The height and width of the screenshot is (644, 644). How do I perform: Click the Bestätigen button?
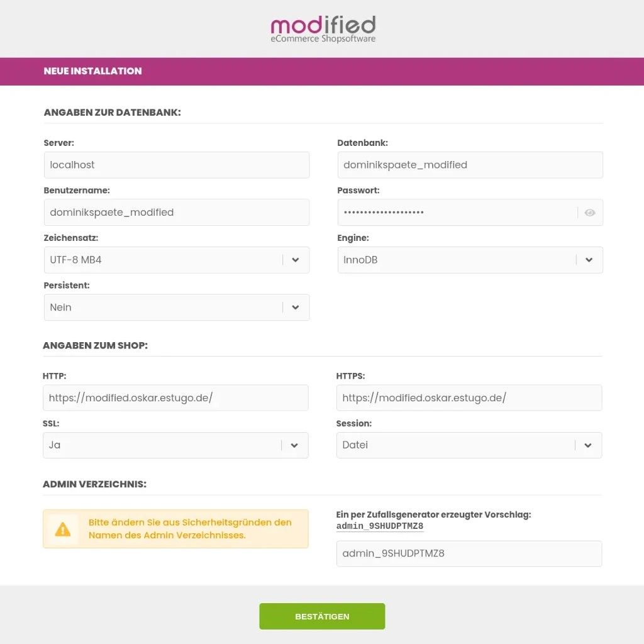(322, 616)
